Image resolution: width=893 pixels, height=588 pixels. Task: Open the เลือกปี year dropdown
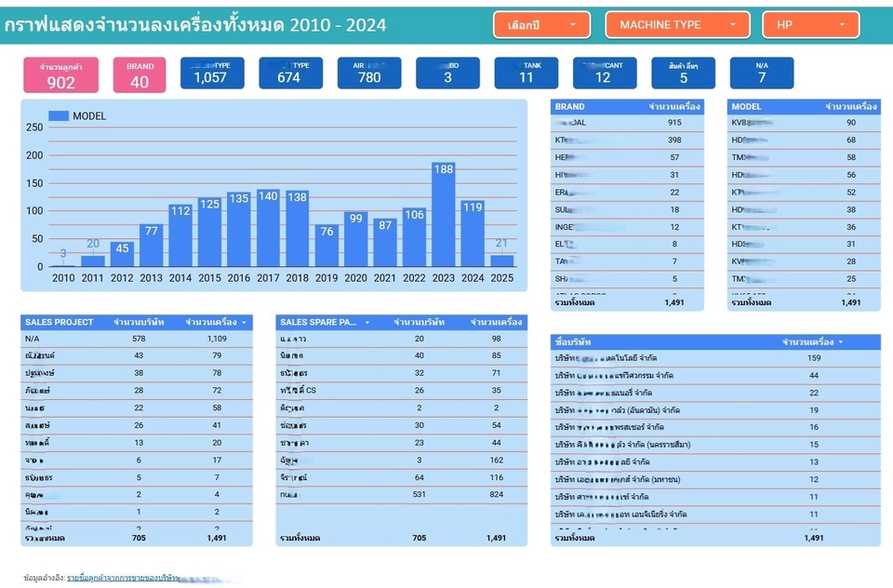point(540,25)
